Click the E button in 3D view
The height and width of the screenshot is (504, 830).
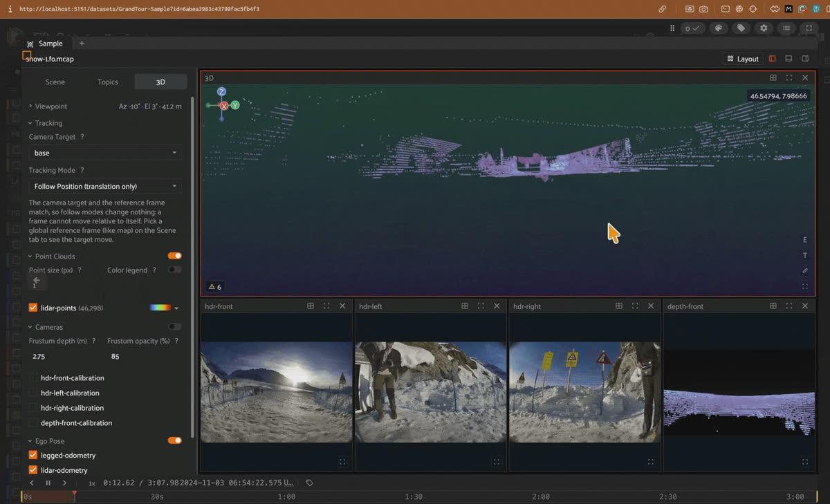pos(805,240)
